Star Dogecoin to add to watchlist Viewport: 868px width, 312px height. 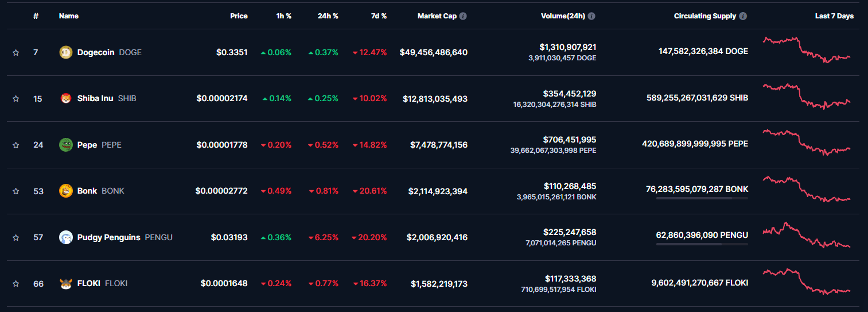click(16, 52)
